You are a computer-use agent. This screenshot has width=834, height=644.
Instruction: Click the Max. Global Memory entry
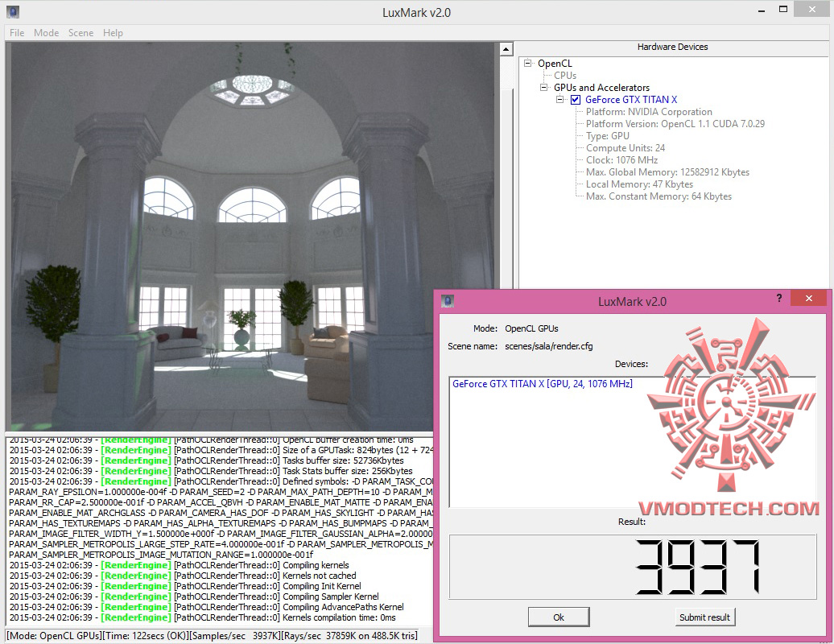pyautogui.click(x=667, y=172)
